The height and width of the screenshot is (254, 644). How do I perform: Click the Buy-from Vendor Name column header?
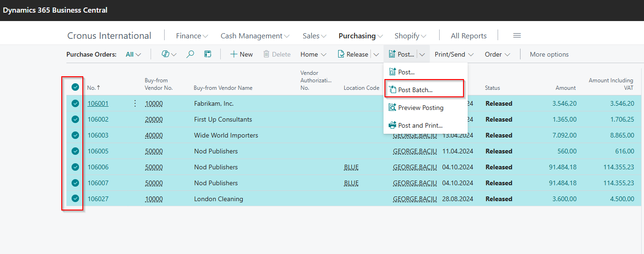(223, 87)
